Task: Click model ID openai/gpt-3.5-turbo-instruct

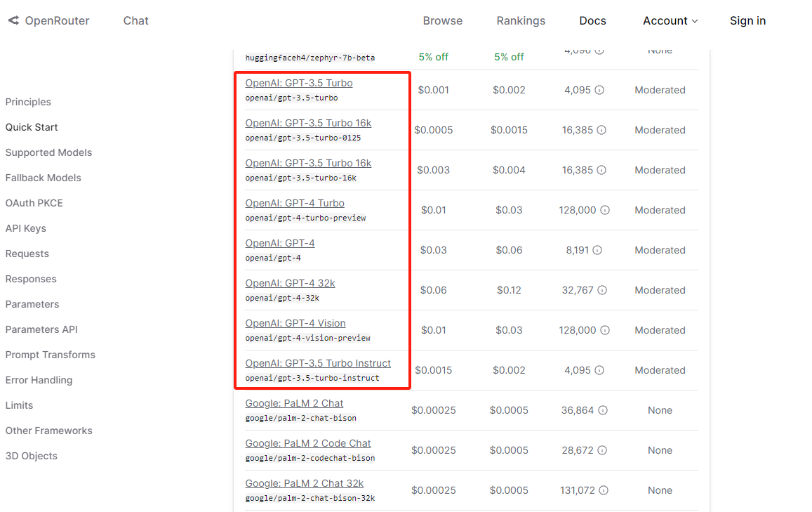Action: pos(312,378)
